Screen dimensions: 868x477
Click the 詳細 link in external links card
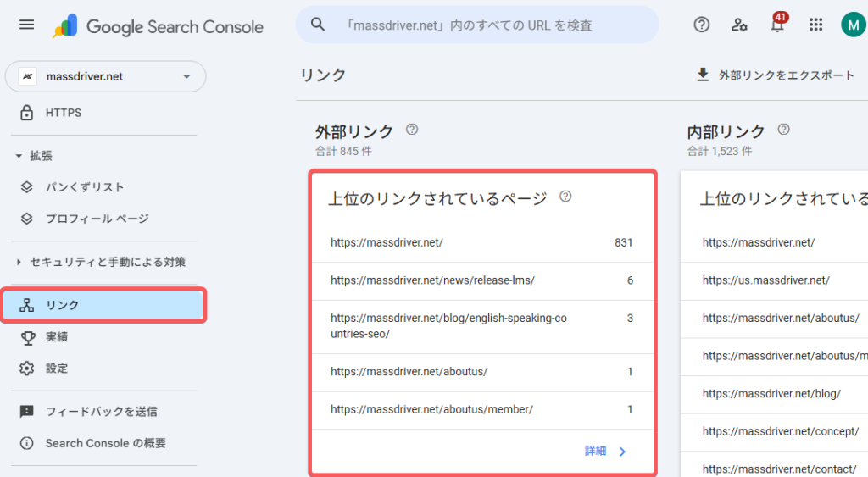coord(596,451)
